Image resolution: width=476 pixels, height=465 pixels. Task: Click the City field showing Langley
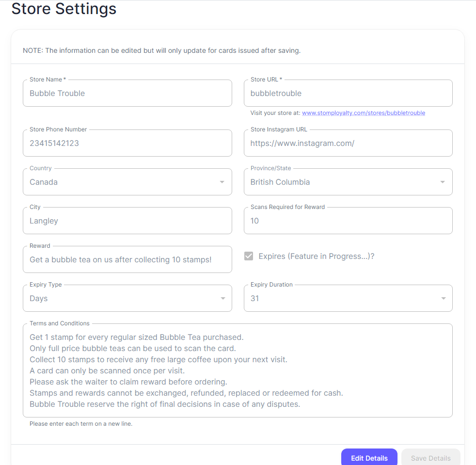coord(127,221)
